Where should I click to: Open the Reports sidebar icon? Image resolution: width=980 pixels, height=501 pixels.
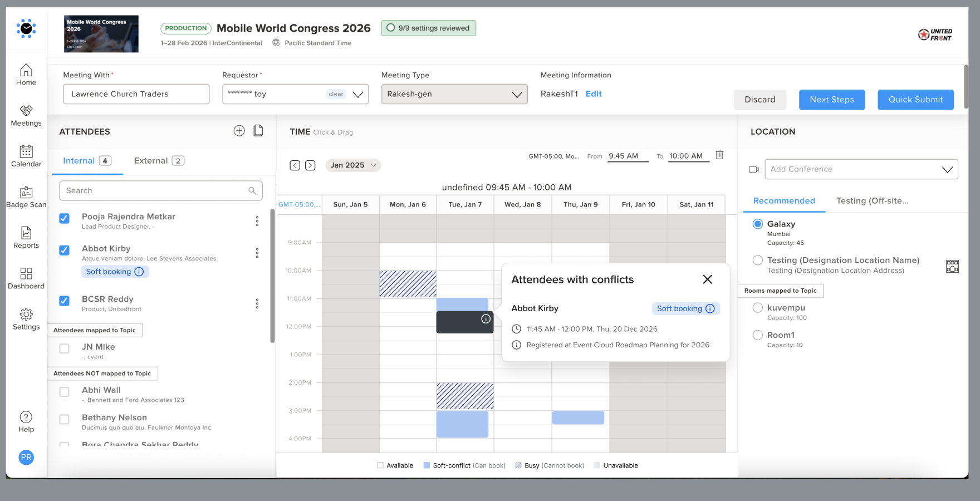(26, 238)
